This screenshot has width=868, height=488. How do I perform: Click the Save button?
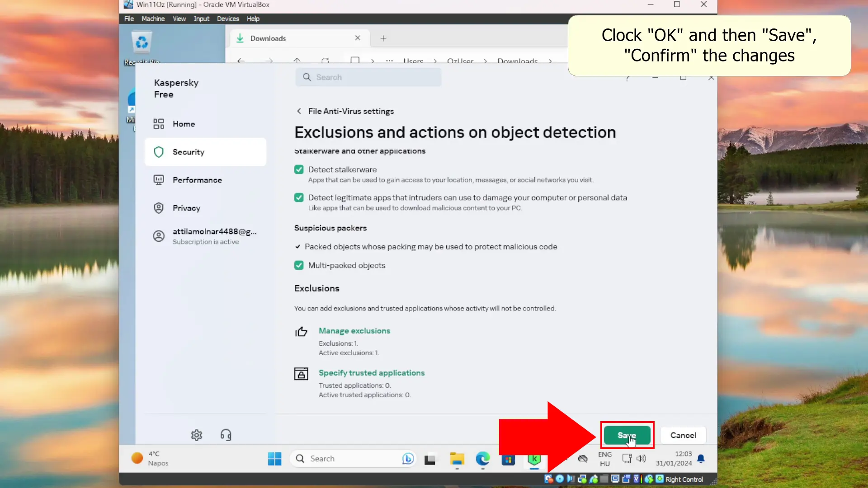[x=627, y=435]
